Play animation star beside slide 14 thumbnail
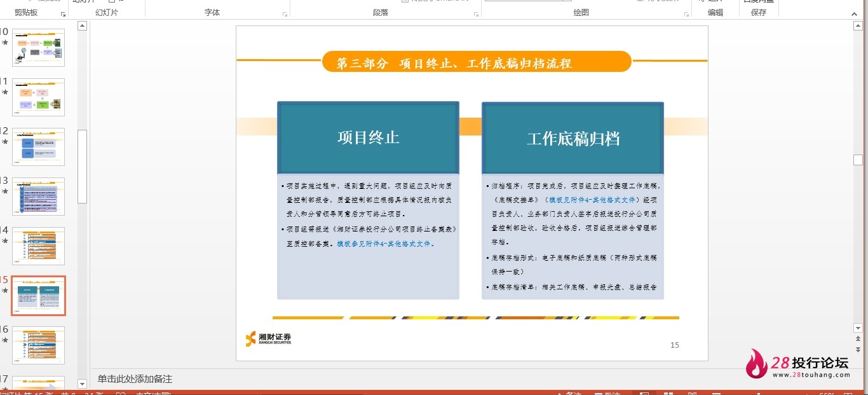Viewport: 868px width, 395px height. [x=5, y=241]
